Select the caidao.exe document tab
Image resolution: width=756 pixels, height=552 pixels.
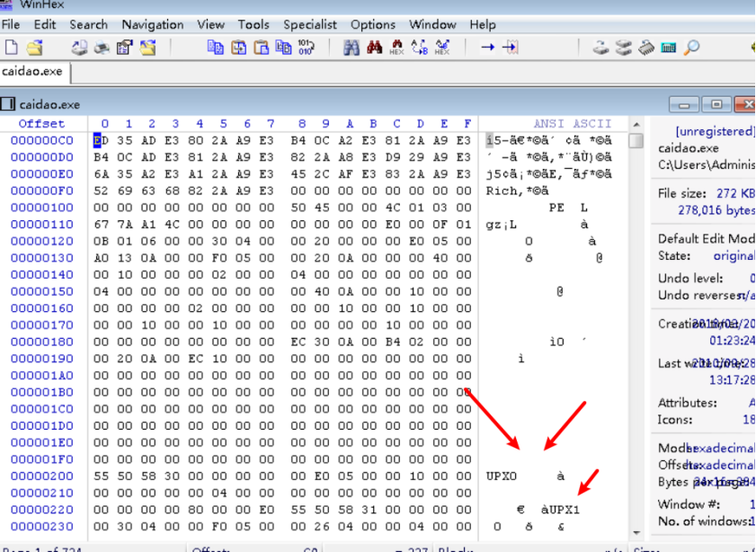click(35, 72)
